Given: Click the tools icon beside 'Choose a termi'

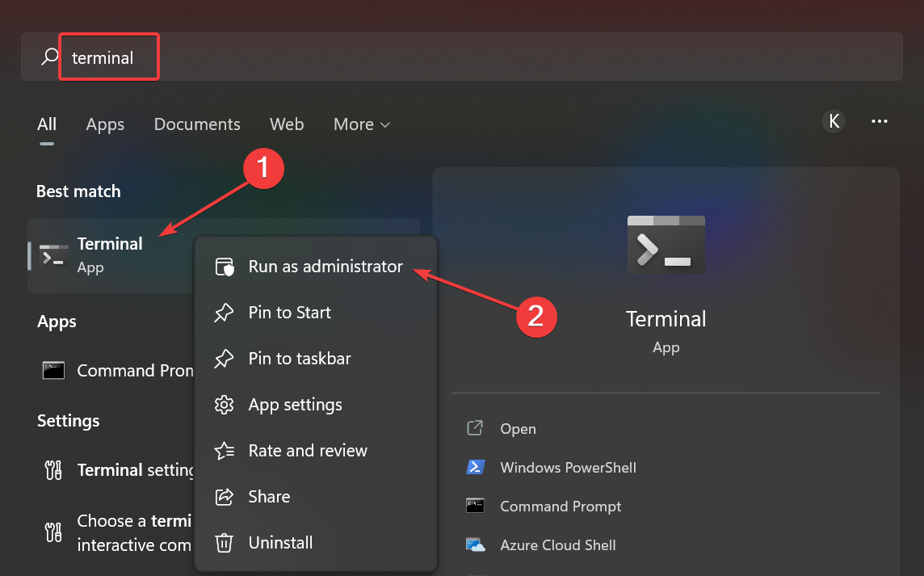Looking at the screenshot, I should [x=53, y=532].
